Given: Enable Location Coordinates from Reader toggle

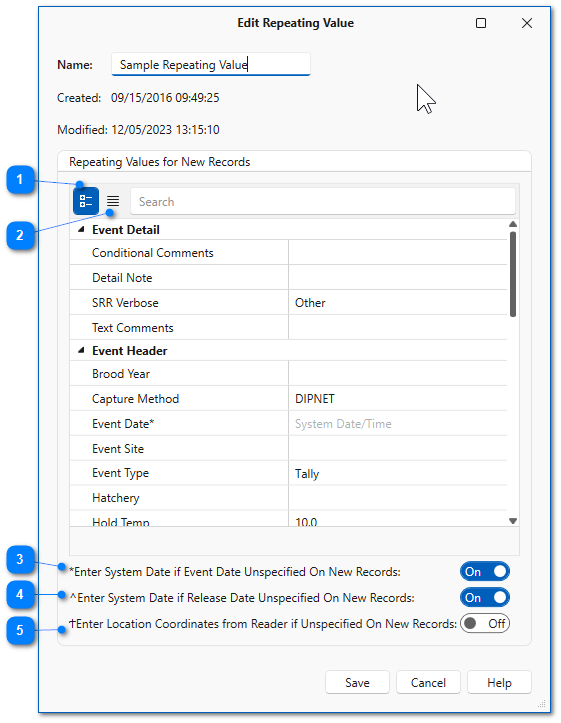Looking at the screenshot, I should [x=484, y=624].
